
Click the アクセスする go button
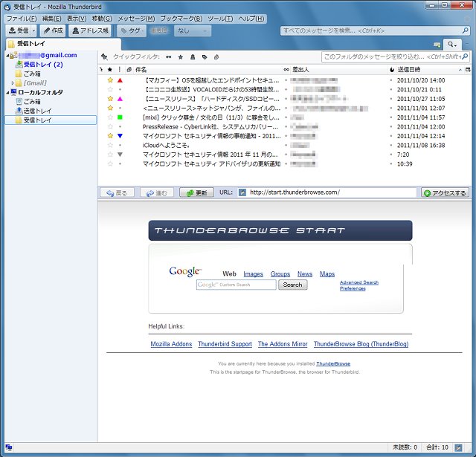tap(445, 193)
